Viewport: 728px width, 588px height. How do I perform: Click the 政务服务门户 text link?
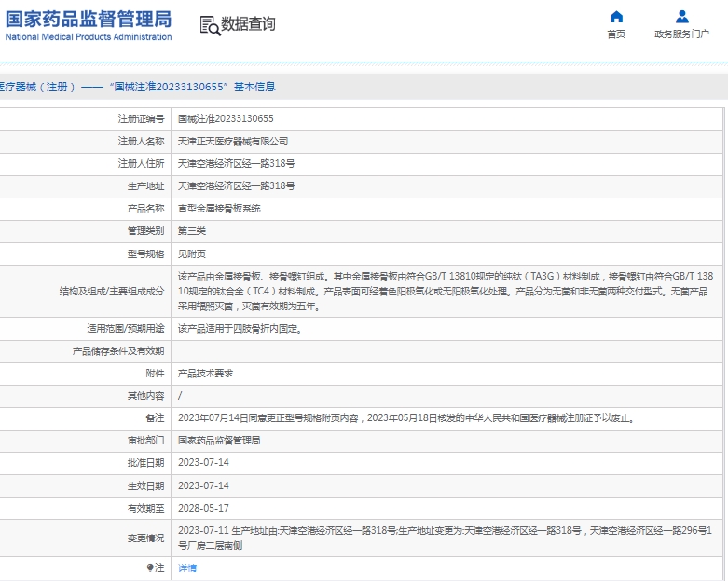[681, 34]
